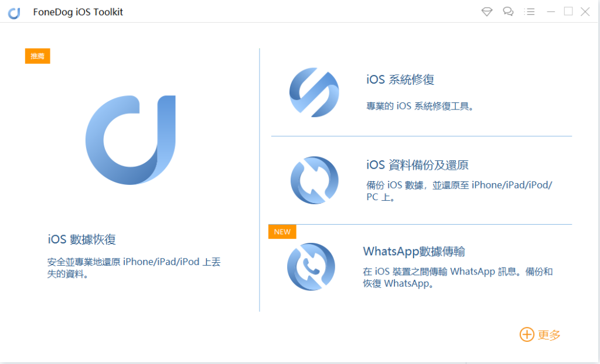600x364 pixels.
Task: Open iOS 資料備份及還原 heading
Action: 417,165
